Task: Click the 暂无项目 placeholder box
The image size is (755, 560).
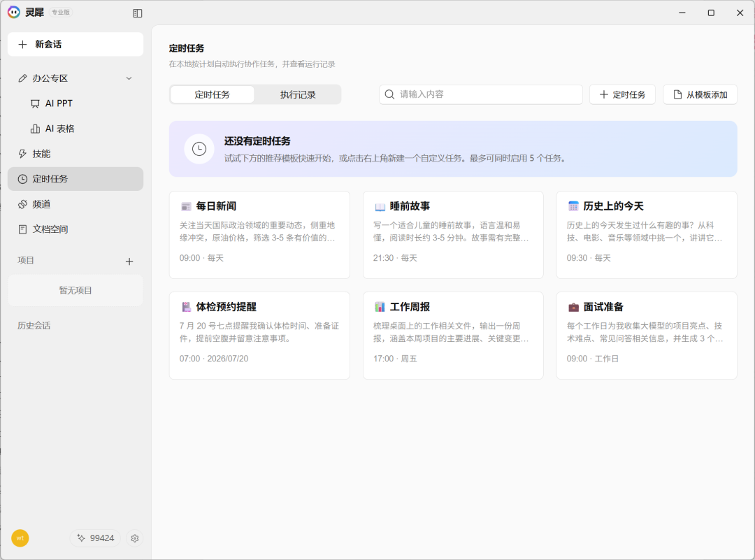Action: 75,290
